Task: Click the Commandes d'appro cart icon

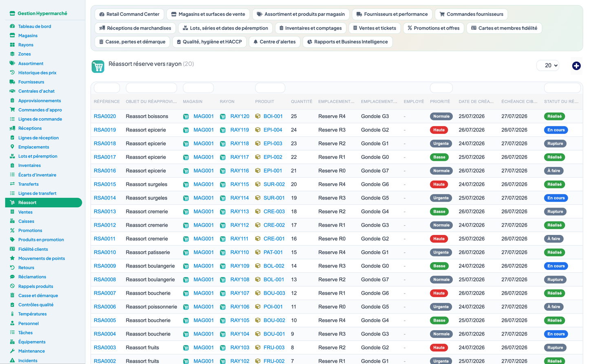Action: click(x=12, y=110)
